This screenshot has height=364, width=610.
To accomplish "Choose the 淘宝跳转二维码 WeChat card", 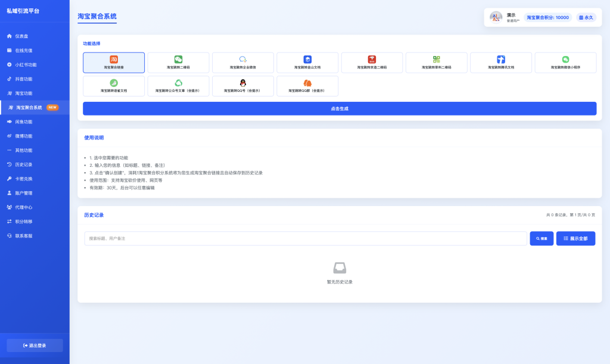I will pos(178,63).
